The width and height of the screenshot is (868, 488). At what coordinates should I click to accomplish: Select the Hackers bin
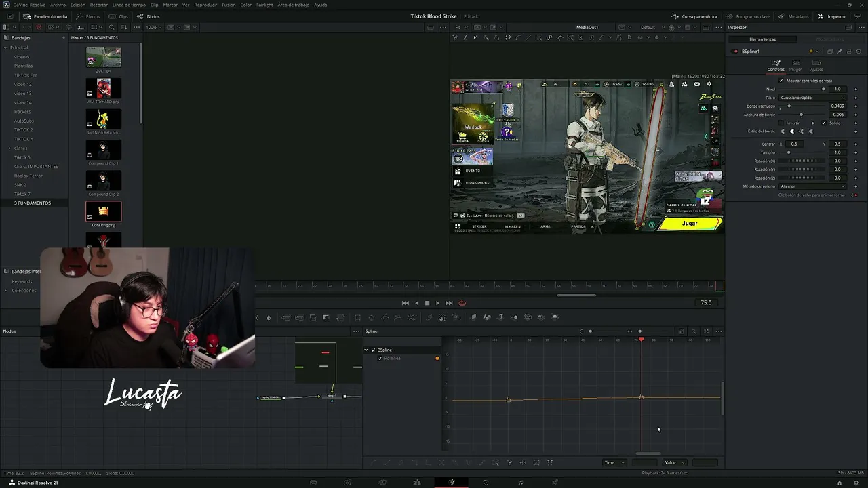point(22,112)
